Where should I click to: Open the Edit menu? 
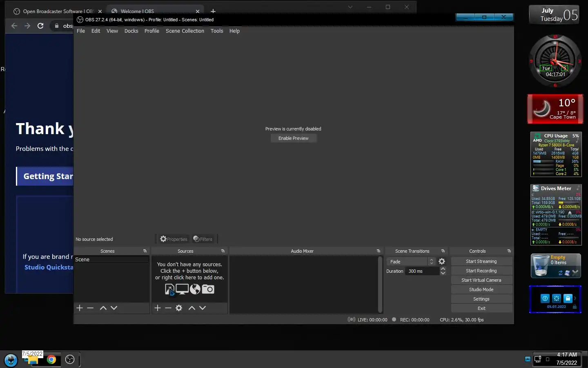[96, 31]
